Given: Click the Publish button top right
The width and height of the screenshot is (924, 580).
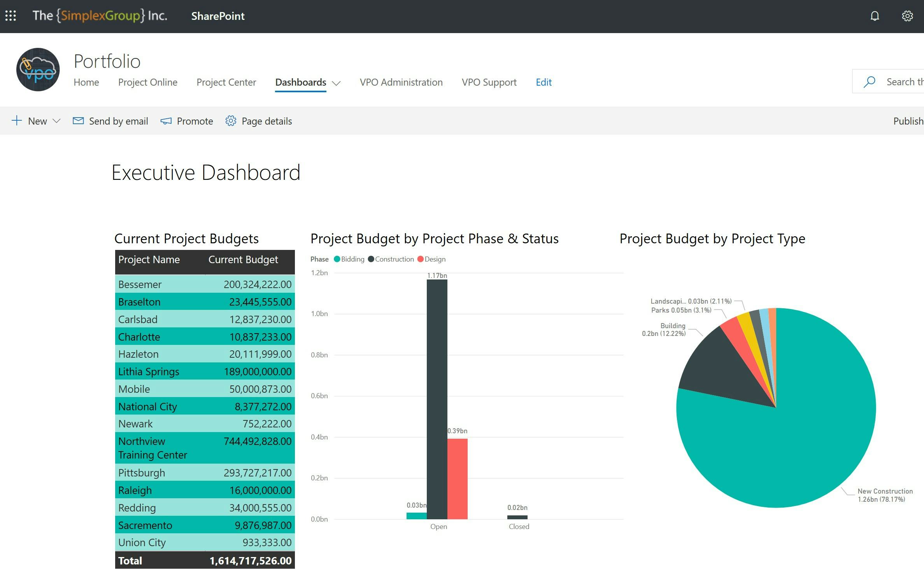Looking at the screenshot, I should coord(906,121).
